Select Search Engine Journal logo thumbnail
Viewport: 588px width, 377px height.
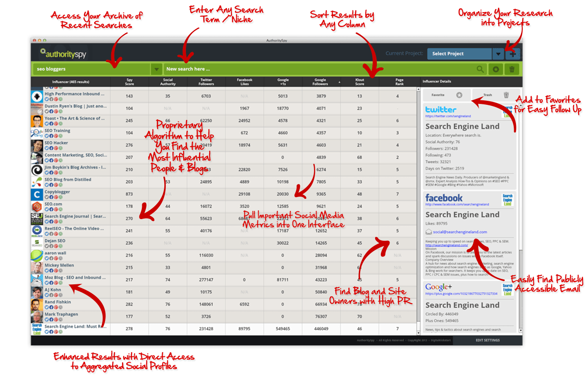[37, 219]
